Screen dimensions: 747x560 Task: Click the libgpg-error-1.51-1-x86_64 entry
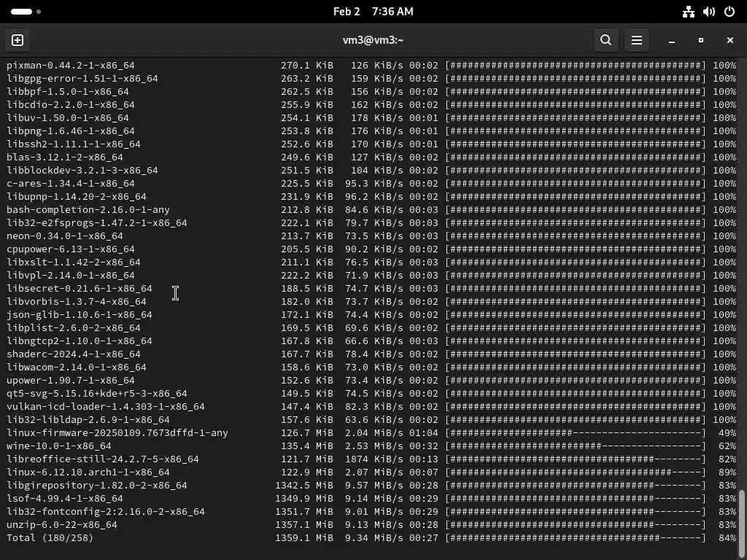[x=82, y=78]
